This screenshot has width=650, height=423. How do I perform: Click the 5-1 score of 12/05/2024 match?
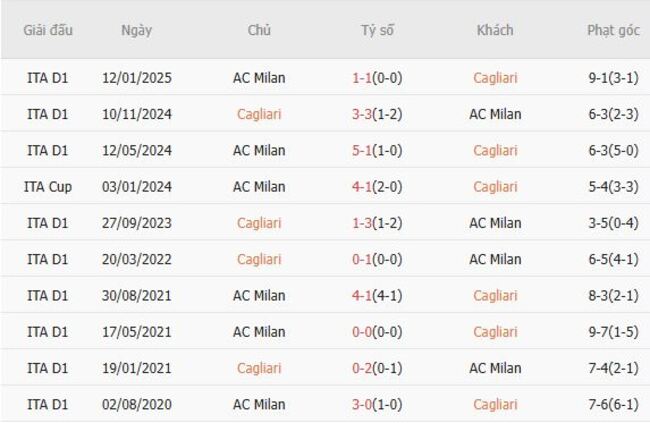click(364, 150)
